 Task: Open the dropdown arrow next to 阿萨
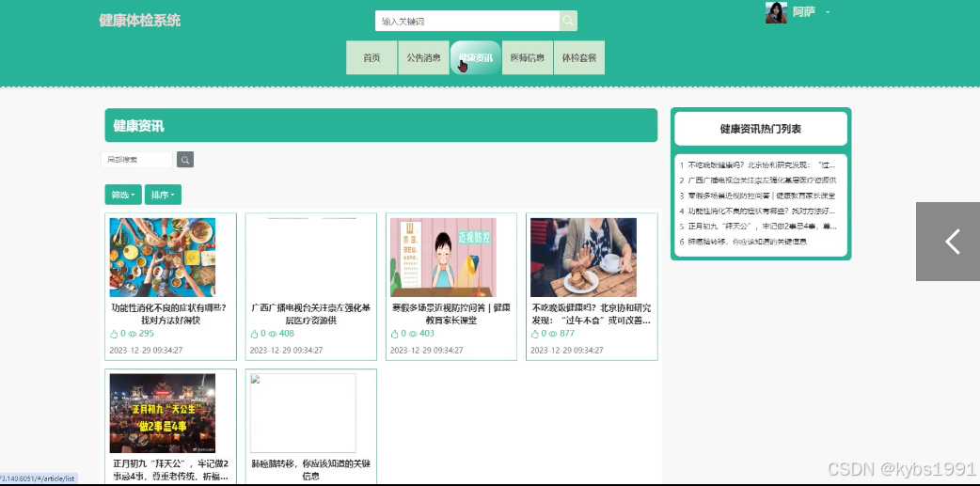(x=828, y=12)
